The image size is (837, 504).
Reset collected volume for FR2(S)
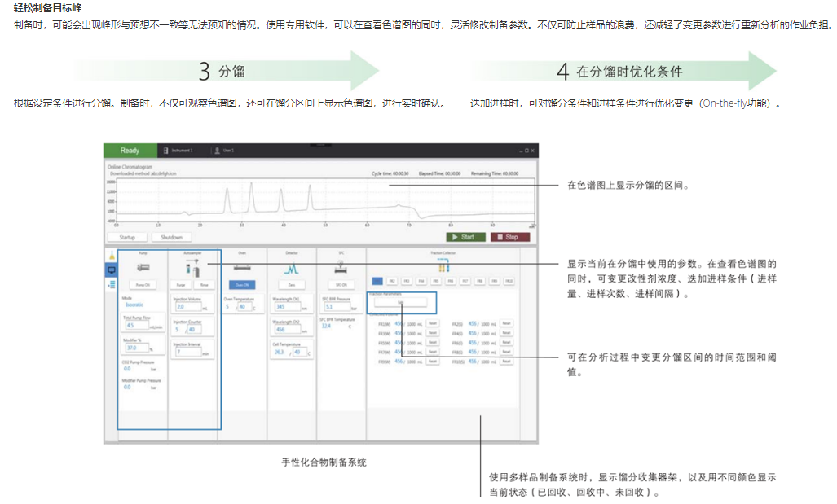point(507,324)
